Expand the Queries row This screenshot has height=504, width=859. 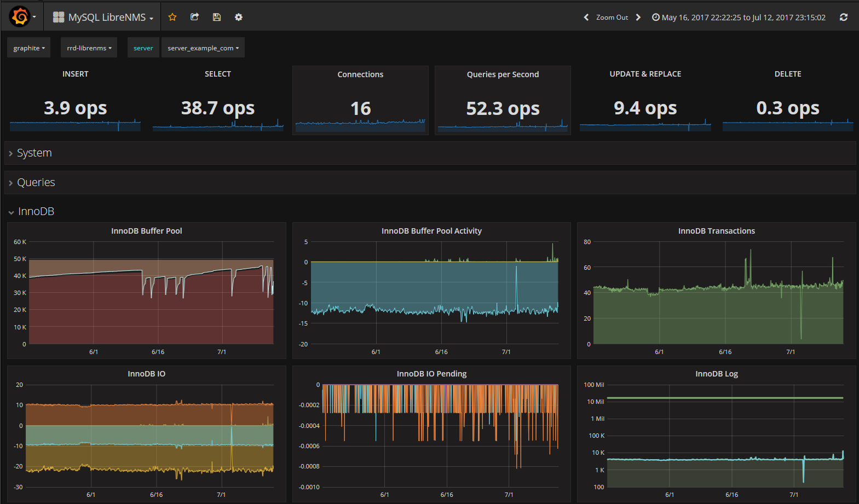[x=36, y=183]
